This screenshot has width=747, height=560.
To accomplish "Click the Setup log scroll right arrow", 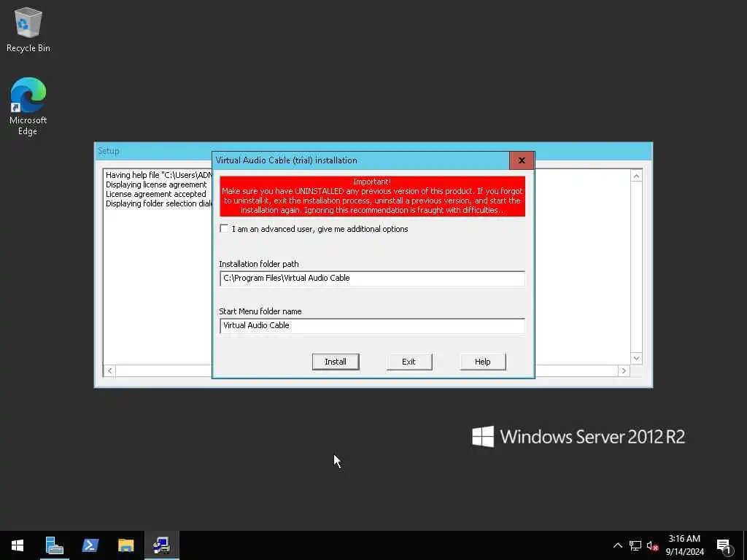I will [x=624, y=370].
